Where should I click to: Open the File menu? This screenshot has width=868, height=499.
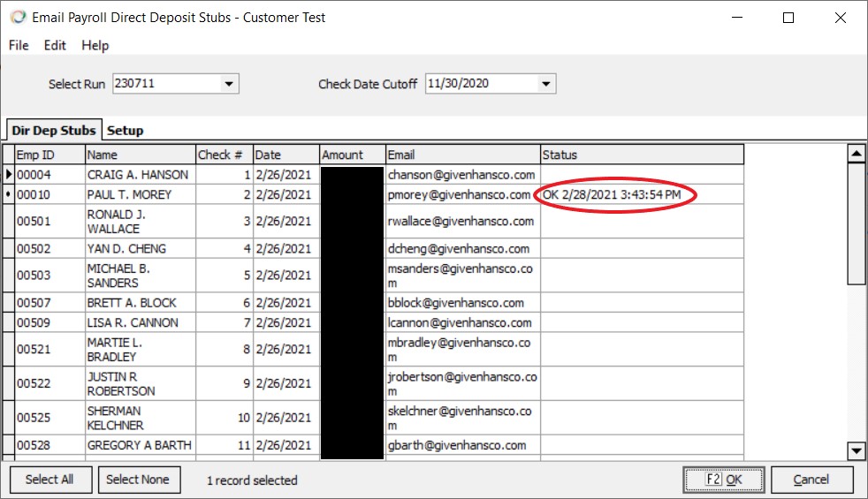(x=19, y=46)
